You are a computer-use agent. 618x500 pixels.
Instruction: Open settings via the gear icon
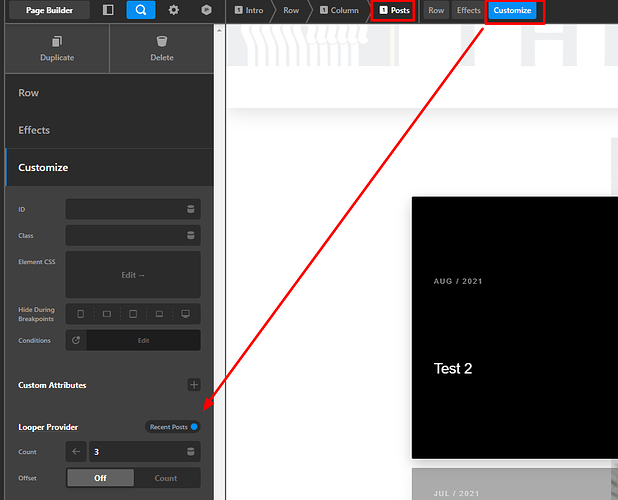tap(174, 10)
